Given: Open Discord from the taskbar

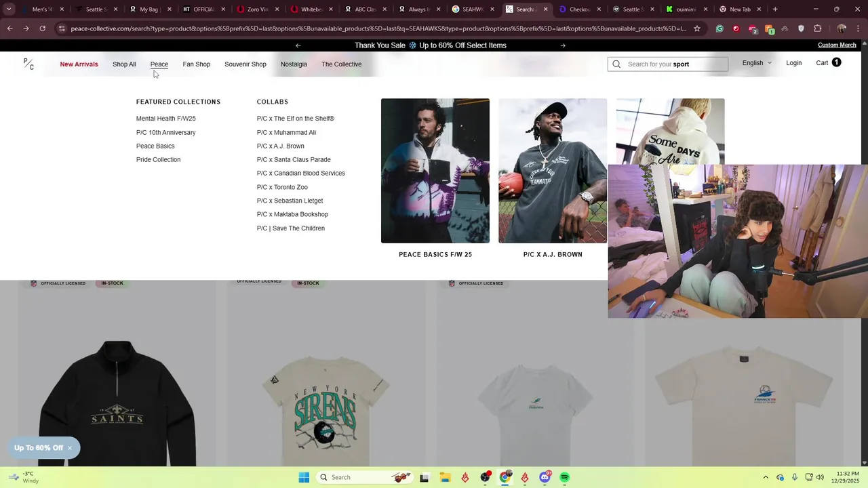Looking at the screenshot, I should tap(545, 477).
